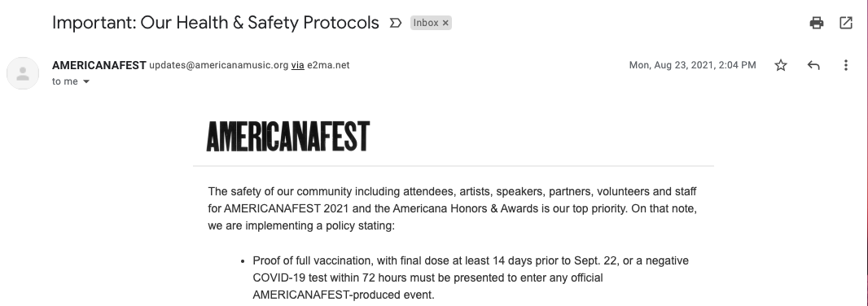Remove the Inbox label with its X
Image resolution: width=868 pixels, height=306 pixels.
coord(445,23)
